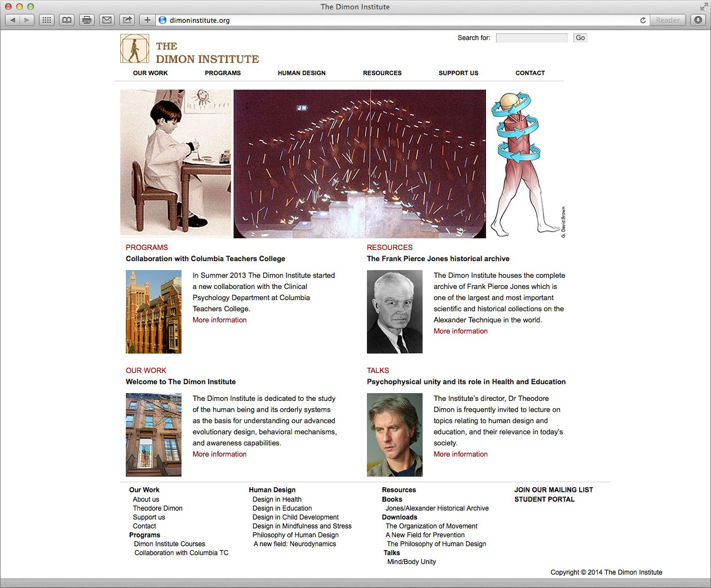Click the print page icon
The image size is (711, 588).
86,20
